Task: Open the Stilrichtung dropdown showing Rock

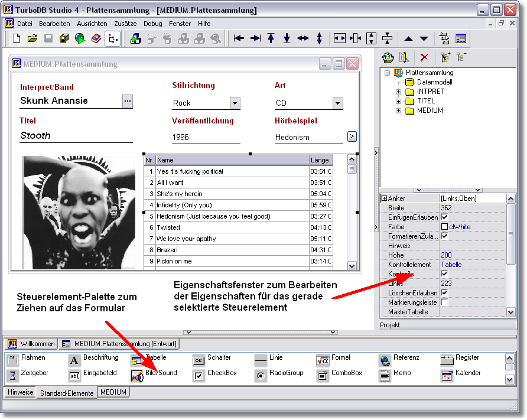Action: tap(235, 103)
